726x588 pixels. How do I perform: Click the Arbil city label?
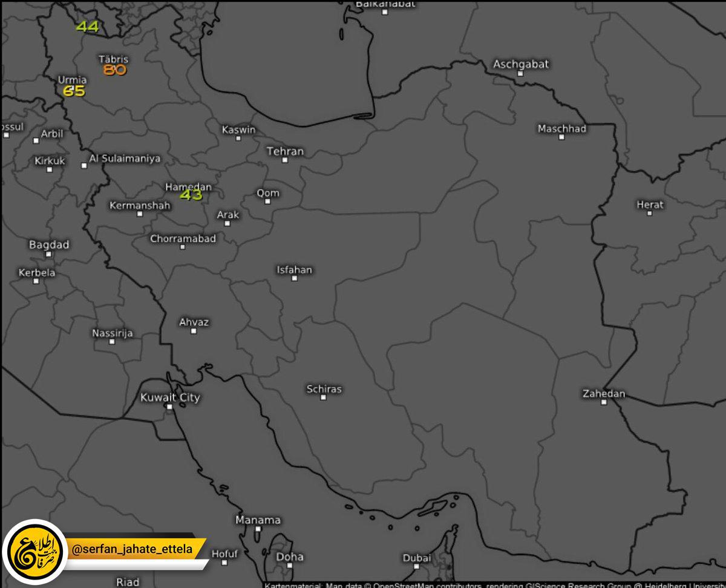pos(51,134)
